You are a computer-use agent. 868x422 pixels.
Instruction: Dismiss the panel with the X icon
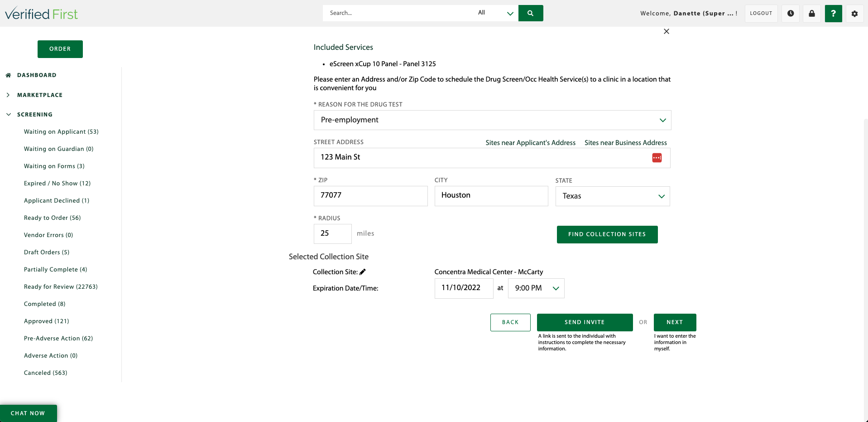[667, 31]
